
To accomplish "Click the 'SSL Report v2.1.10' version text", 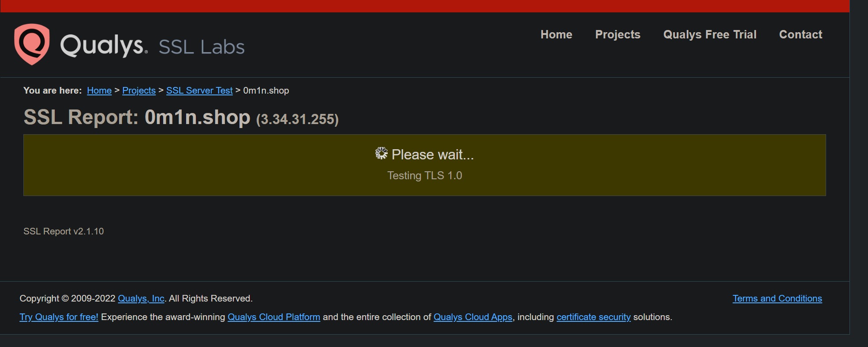I will [x=64, y=231].
